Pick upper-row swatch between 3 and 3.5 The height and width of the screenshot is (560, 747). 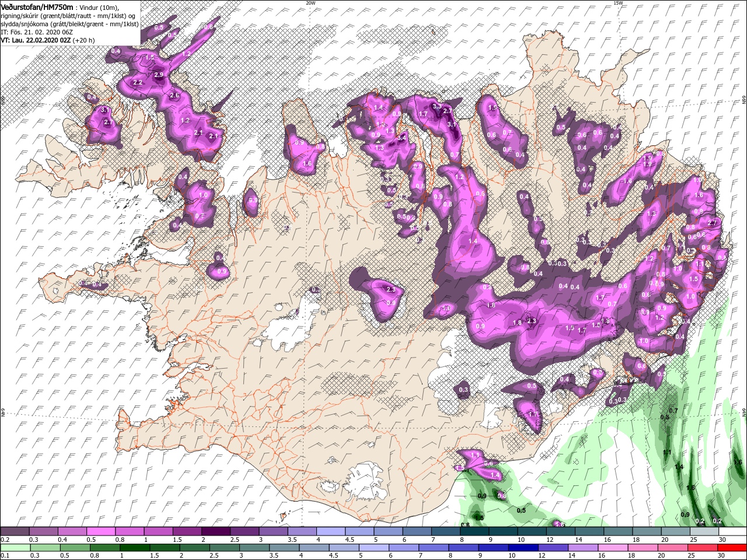(x=273, y=531)
